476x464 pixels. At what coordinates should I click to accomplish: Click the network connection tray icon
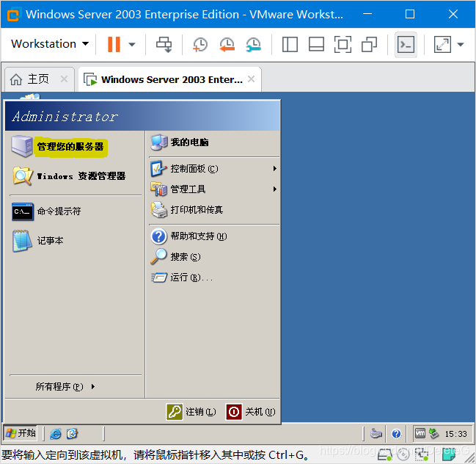[433, 434]
